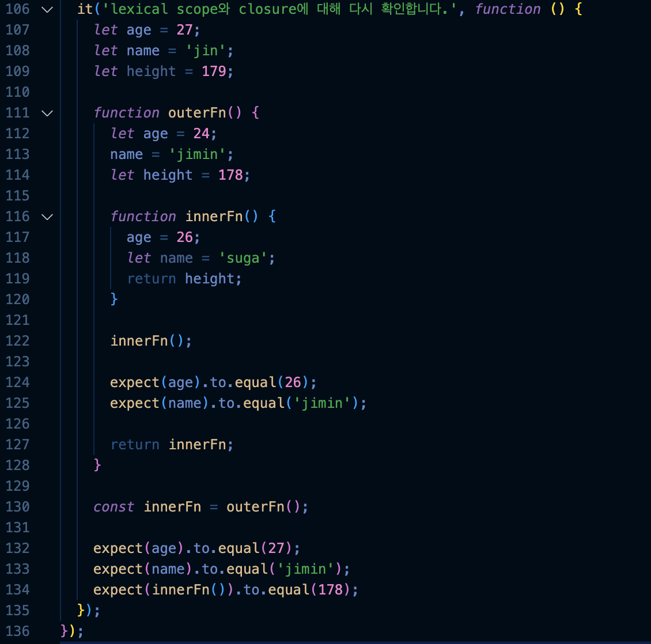Collapse the innerFn function on line 116

(x=47, y=217)
